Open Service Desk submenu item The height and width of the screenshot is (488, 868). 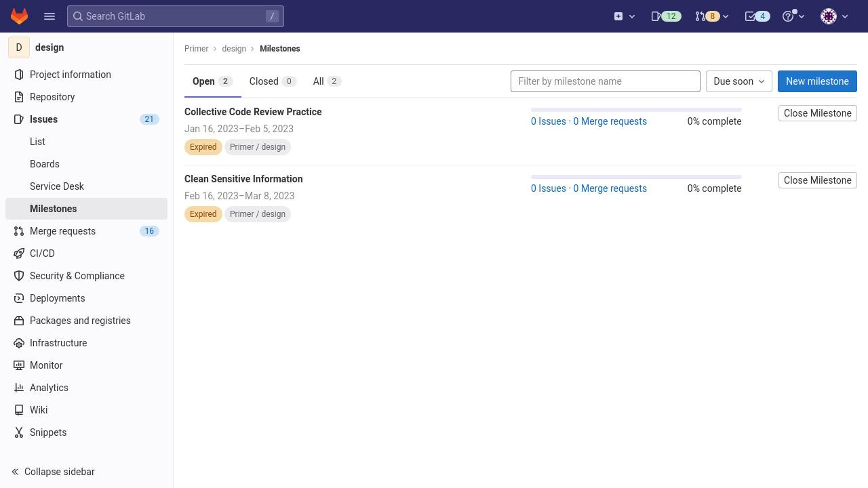click(86, 186)
